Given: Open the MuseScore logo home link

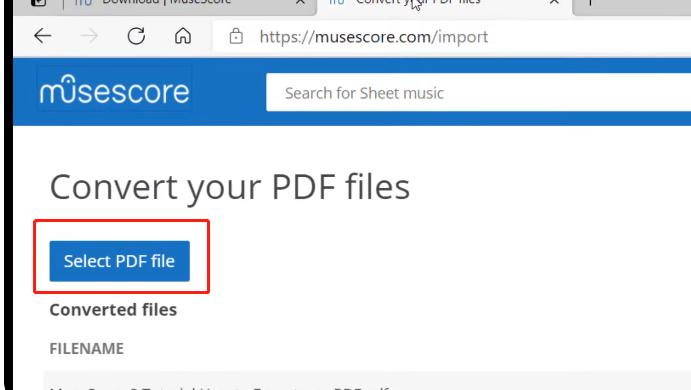Looking at the screenshot, I should (115, 90).
